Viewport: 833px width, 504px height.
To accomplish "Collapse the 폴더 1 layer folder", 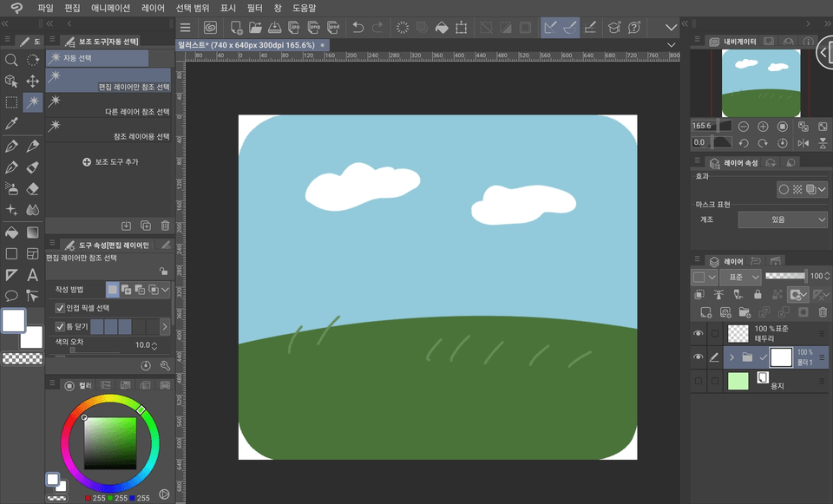I will coord(732,357).
